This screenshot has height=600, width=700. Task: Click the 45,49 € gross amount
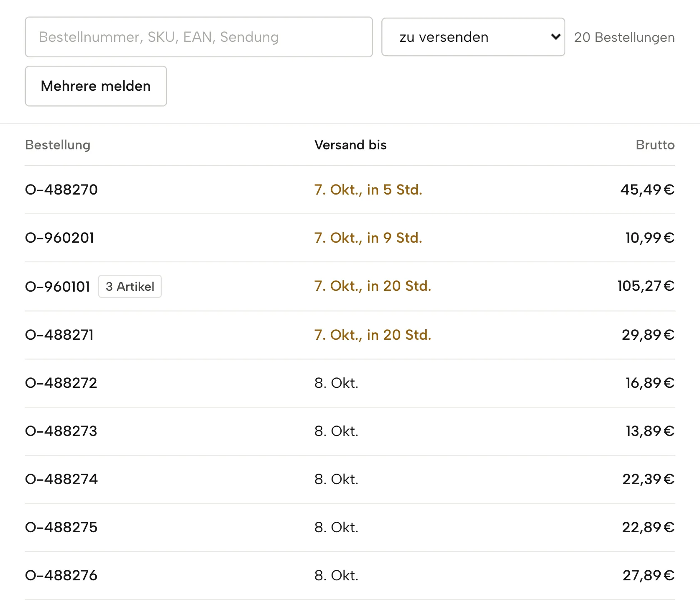pos(647,190)
